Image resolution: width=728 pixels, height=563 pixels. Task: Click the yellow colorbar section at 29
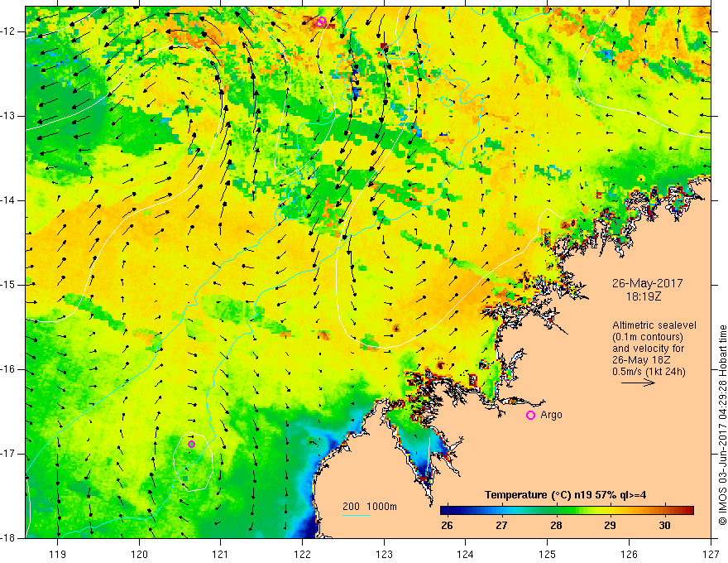[610, 510]
